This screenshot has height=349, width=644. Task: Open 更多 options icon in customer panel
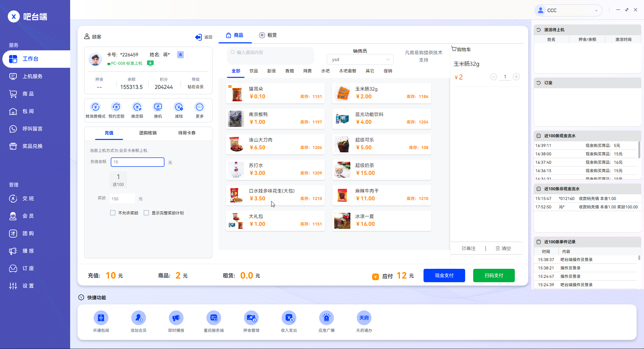pyautogui.click(x=200, y=107)
